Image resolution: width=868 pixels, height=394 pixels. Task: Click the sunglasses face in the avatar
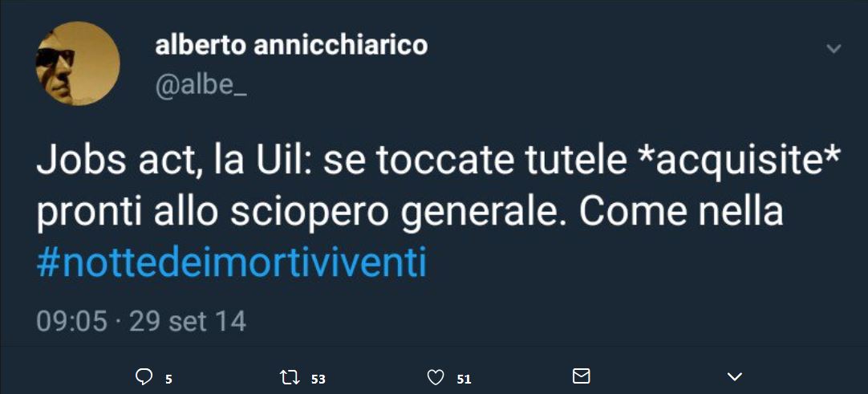pyautogui.click(x=56, y=61)
